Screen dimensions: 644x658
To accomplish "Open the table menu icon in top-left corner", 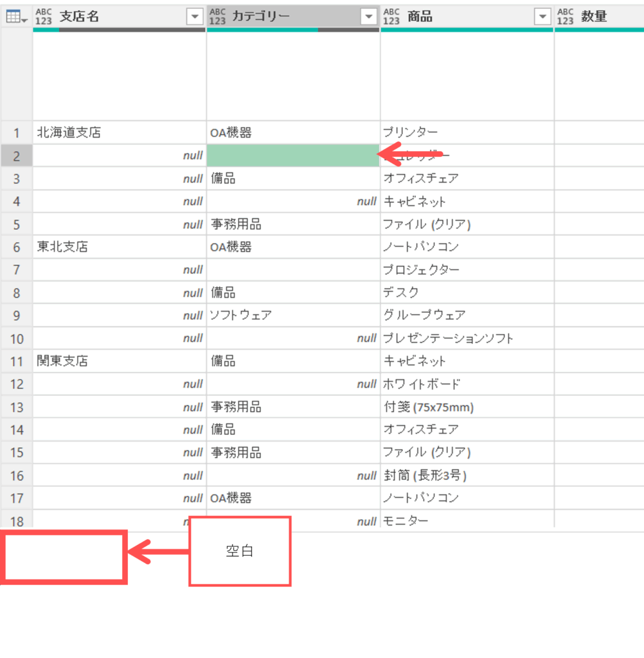I will click(x=16, y=17).
